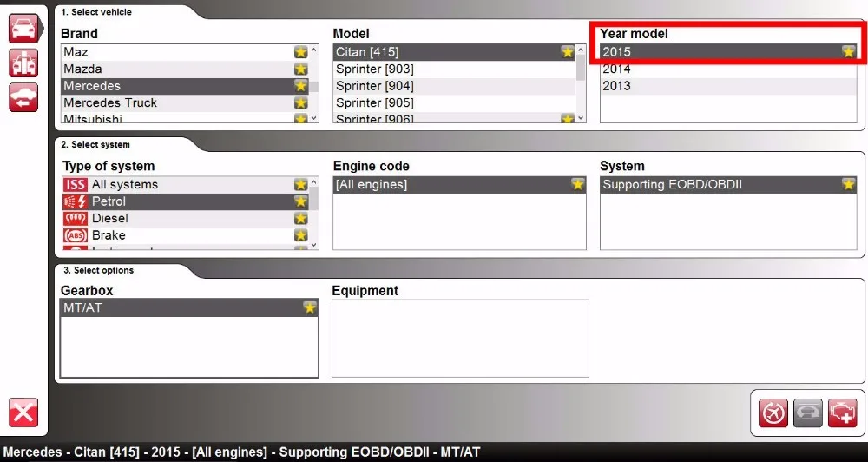Click the red X exit button
The image size is (868, 462).
coord(23,412)
